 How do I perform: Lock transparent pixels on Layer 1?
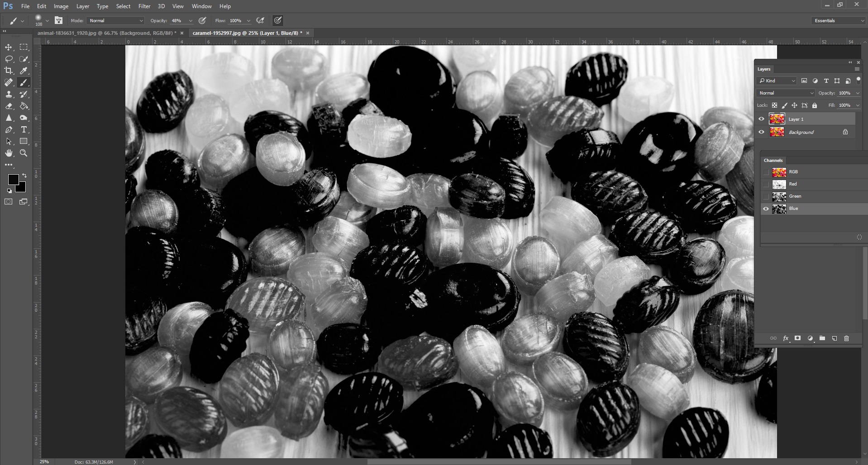(774, 105)
